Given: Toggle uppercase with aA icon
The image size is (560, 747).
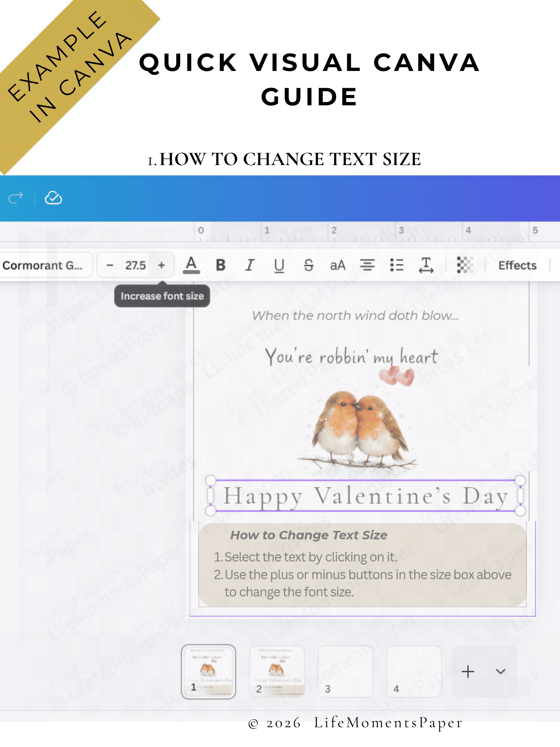Looking at the screenshot, I should pyautogui.click(x=338, y=265).
